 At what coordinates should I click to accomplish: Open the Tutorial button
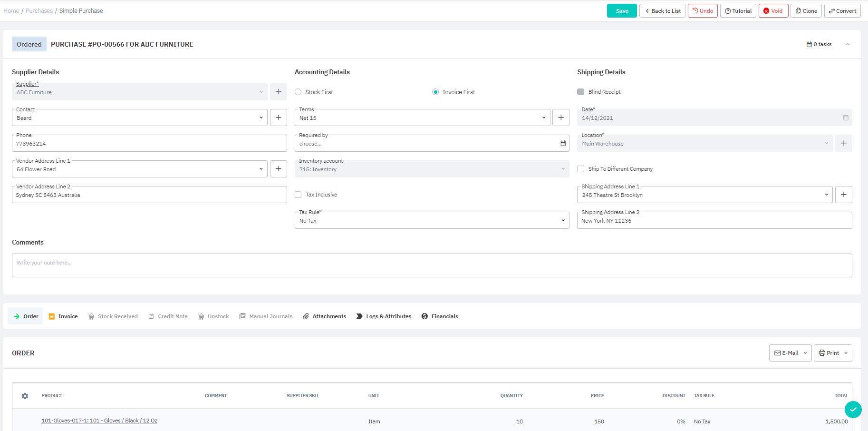tap(738, 11)
